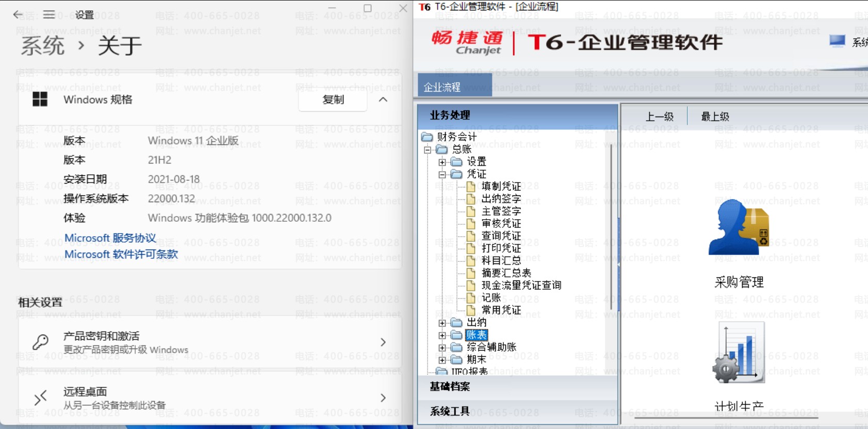Click the tree panel vertical scrollbar

tap(612, 227)
